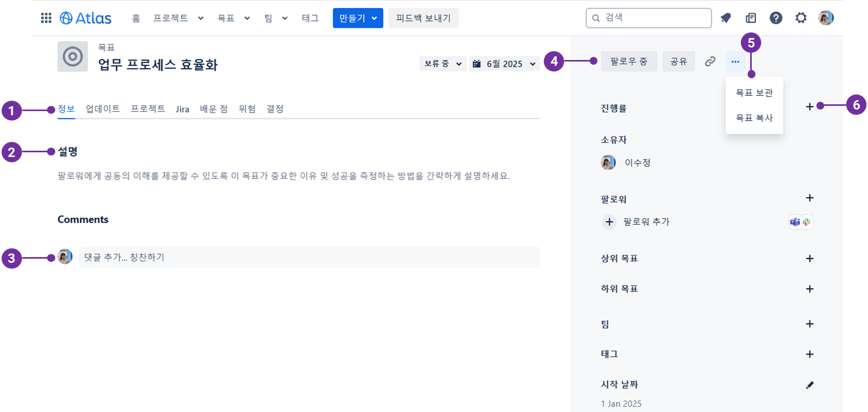868x412 pixels.
Task: Expand the 목표 nav dropdown
Action: [x=247, y=18]
